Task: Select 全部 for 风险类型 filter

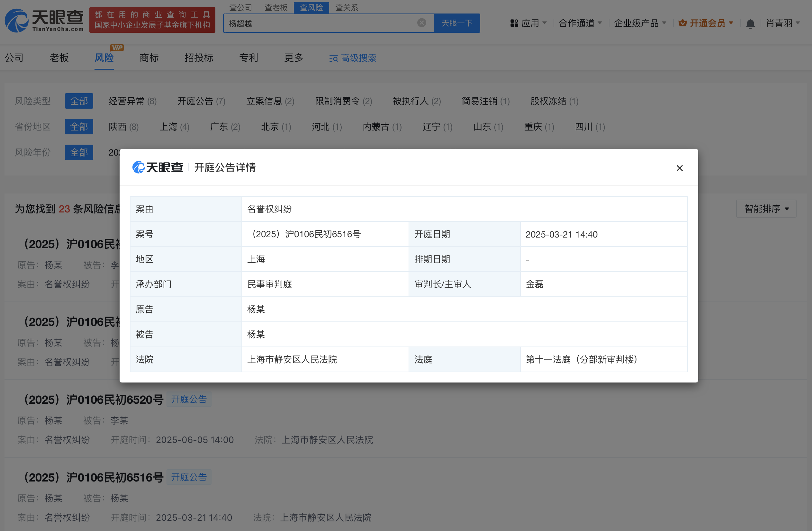Action: [79, 101]
